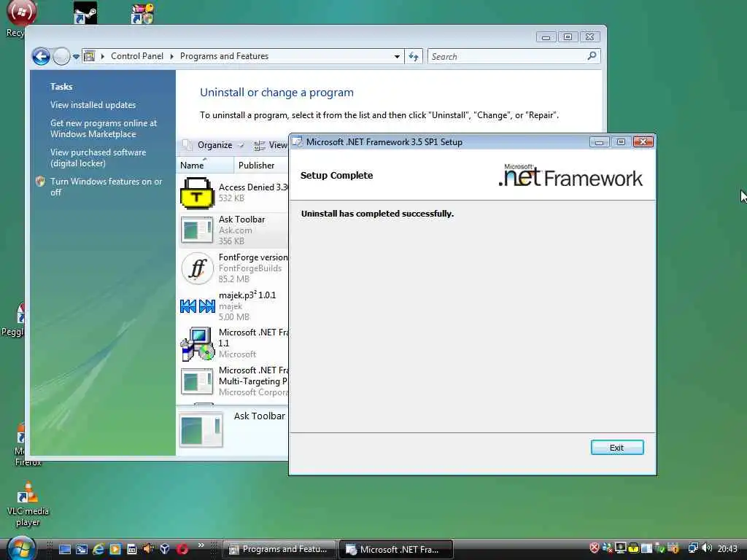
Task: Click the red security shield tray icon
Action: [594, 548]
